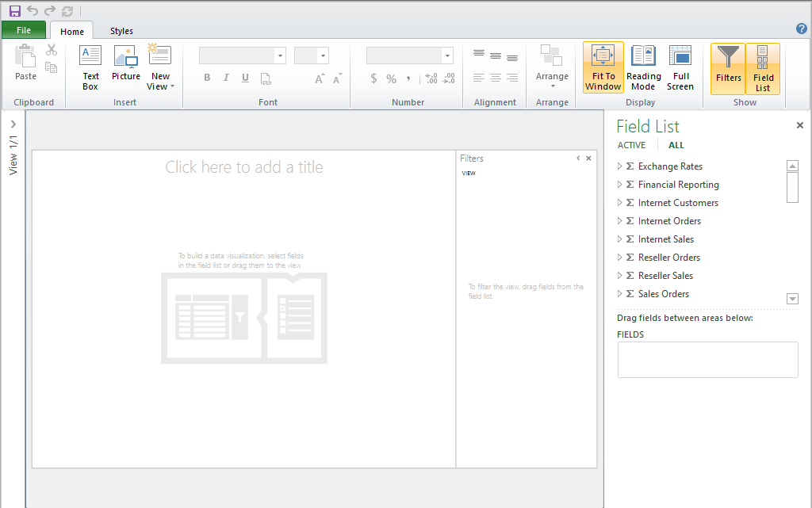Open the Help question mark icon

(801, 29)
